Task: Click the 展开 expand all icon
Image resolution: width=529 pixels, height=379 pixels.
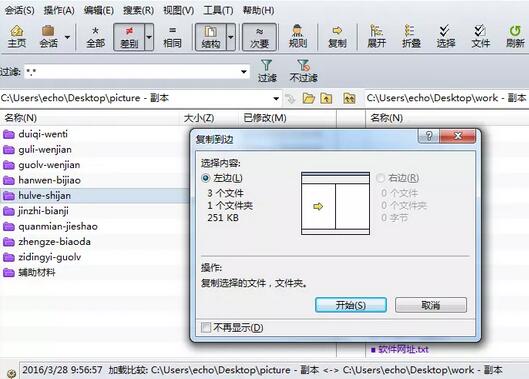Action: point(376,36)
